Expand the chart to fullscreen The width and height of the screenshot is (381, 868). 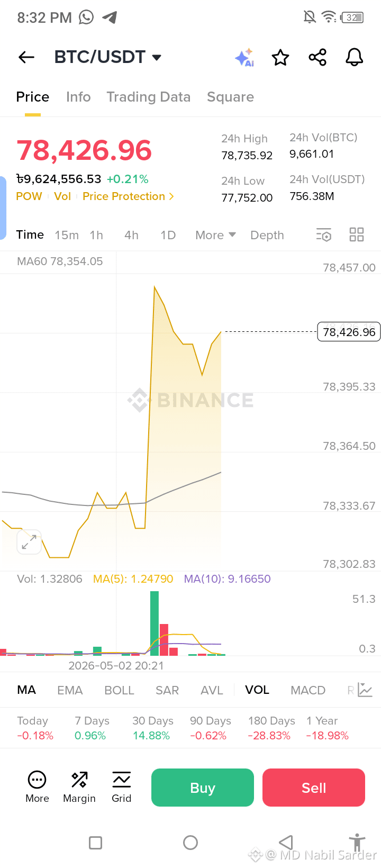click(29, 542)
